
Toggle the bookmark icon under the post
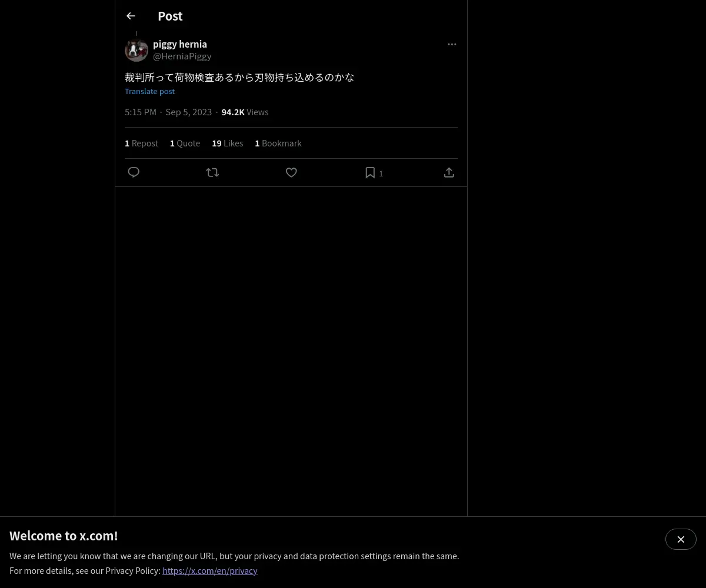(370, 172)
